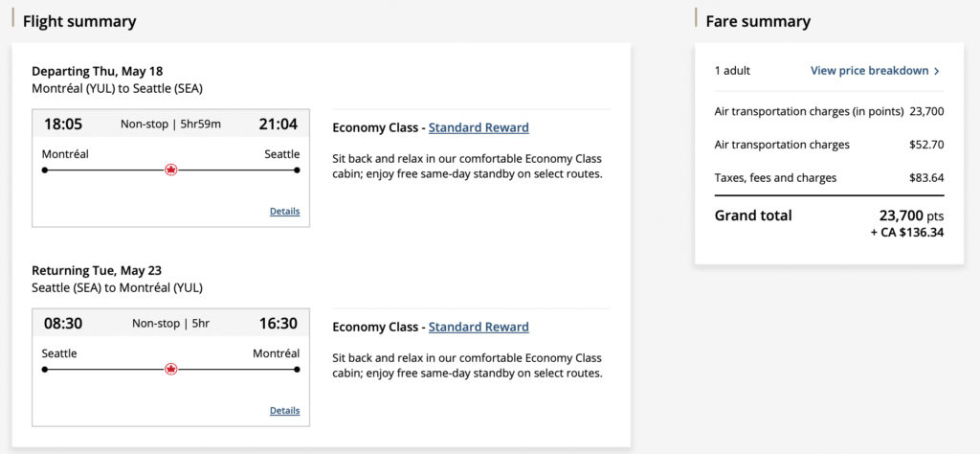Click the Montréal origin dot on departing flight
Viewport: 980px width, 454px height.
[45, 170]
